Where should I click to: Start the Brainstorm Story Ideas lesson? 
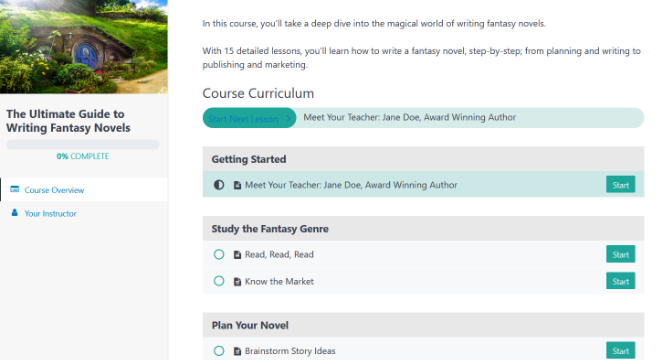(x=620, y=350)
